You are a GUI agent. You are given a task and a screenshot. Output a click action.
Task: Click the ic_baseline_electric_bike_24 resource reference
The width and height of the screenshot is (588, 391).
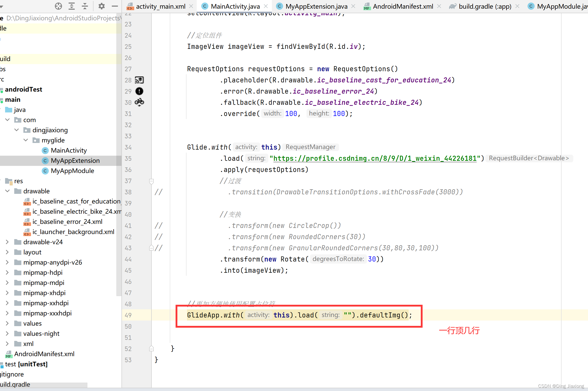click(362, 102)
